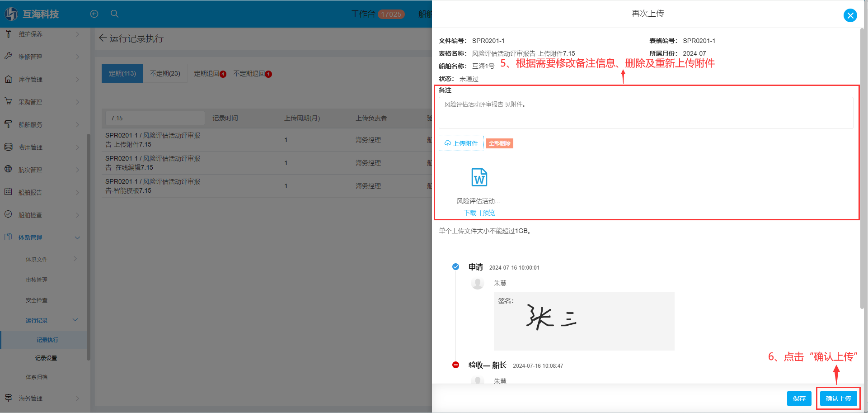Click row 风险评估活动评审报告-智能模板7.15
Image resolution: width=868 pixels, height=413 pixels.
267,186
